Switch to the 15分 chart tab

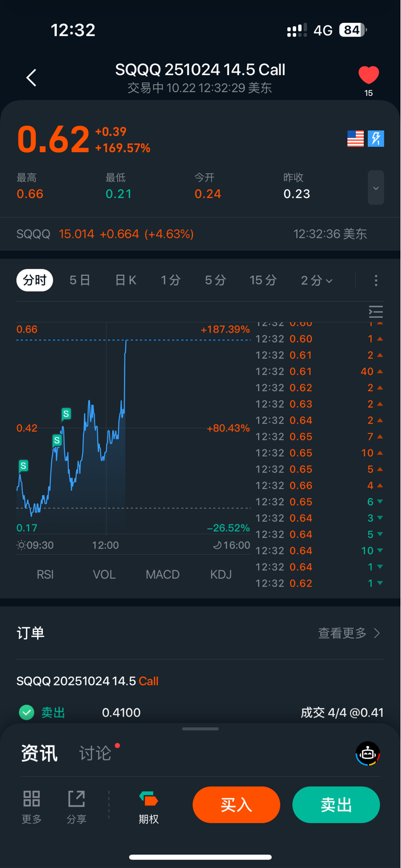click(x=263, y=280)
